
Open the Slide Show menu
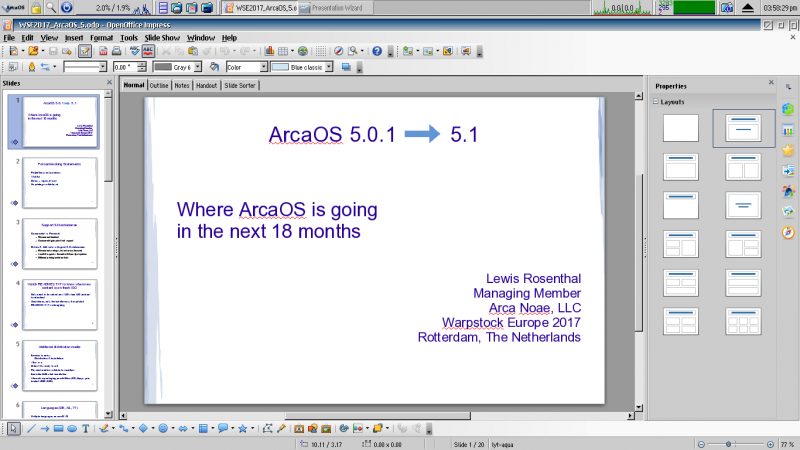pyautogui.click(x=164, y=37)
